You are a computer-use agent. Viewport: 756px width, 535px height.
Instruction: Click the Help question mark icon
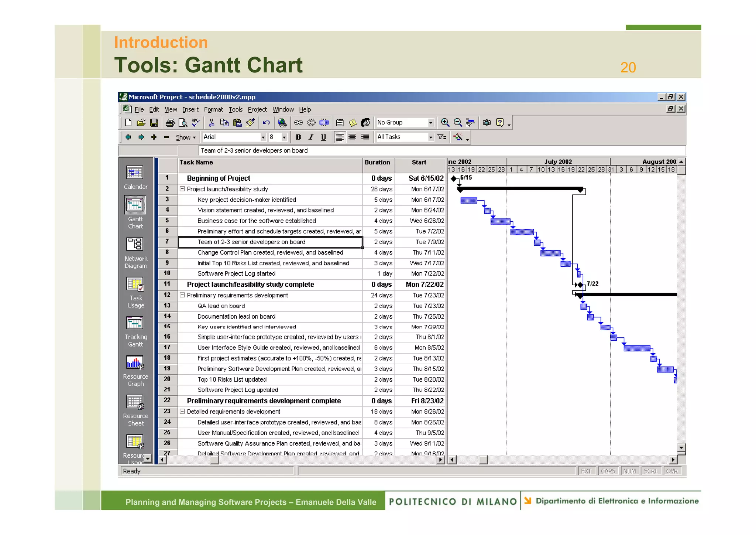coord(499,123)
